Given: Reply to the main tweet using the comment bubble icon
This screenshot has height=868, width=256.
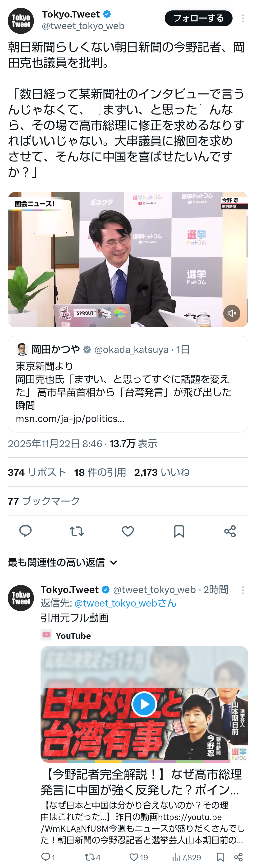Looking at the screenshot, I should [25, 531].
